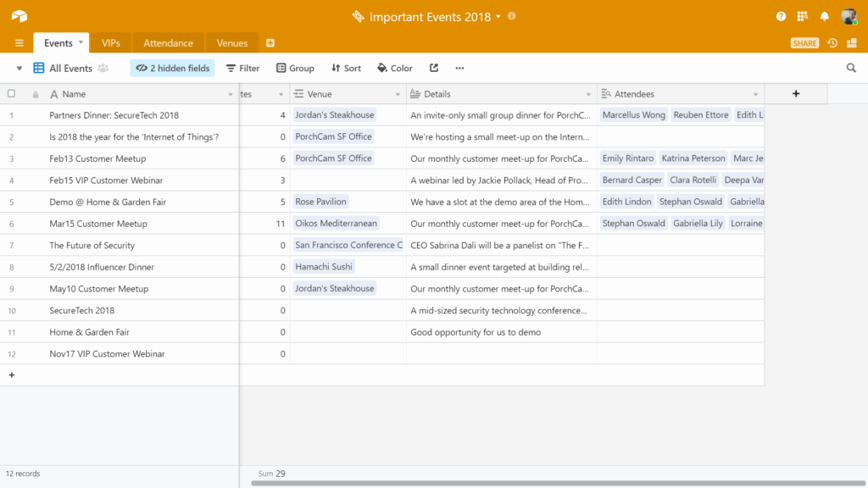Click Oikos Mediterranean venue chip
The height and width of the screenshot is (488, 868).
(x=336, y=223)
